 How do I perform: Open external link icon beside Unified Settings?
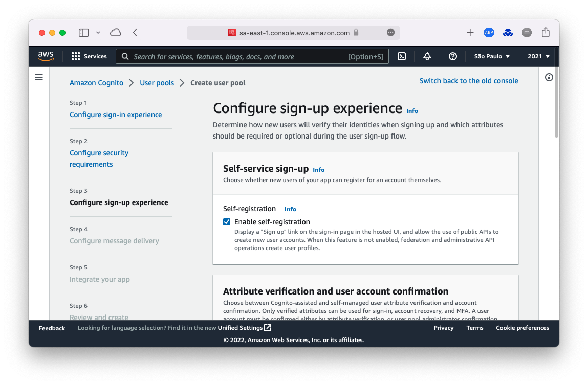point(268,328)
